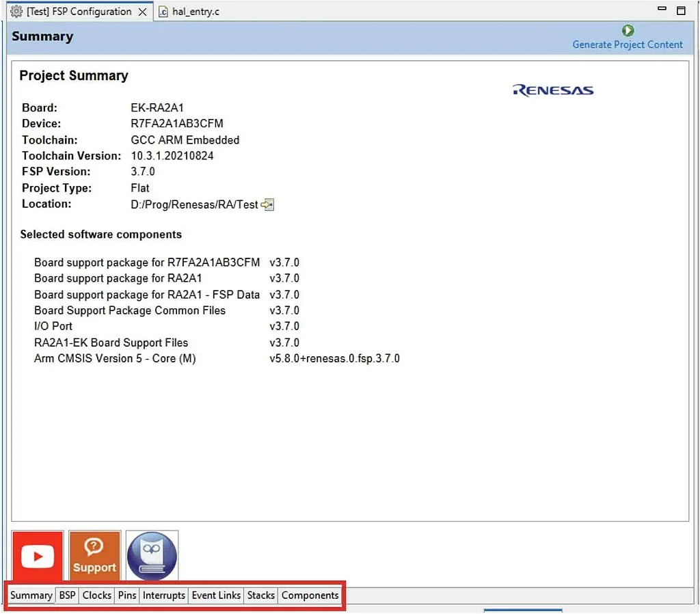The width and height of the screenshot is (700, 614).
Task: Click the folder icon next to Location path
Action: click(x=267, y=204)
